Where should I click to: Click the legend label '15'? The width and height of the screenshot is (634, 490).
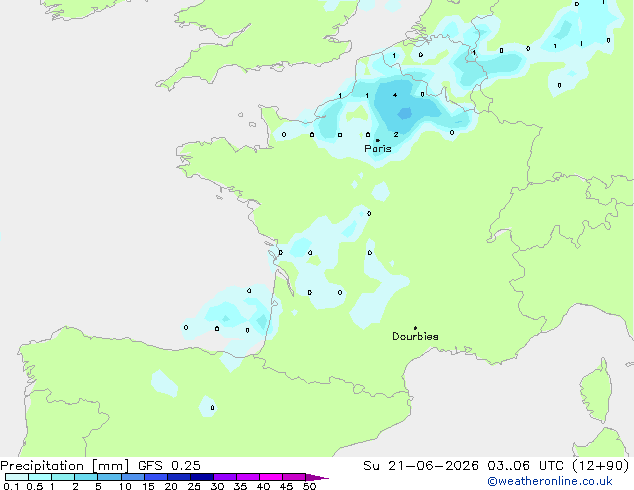coord(148,486)
